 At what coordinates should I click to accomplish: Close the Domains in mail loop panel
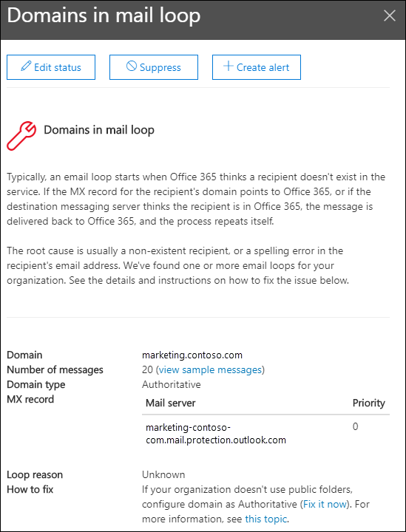(x=390, y=16)
